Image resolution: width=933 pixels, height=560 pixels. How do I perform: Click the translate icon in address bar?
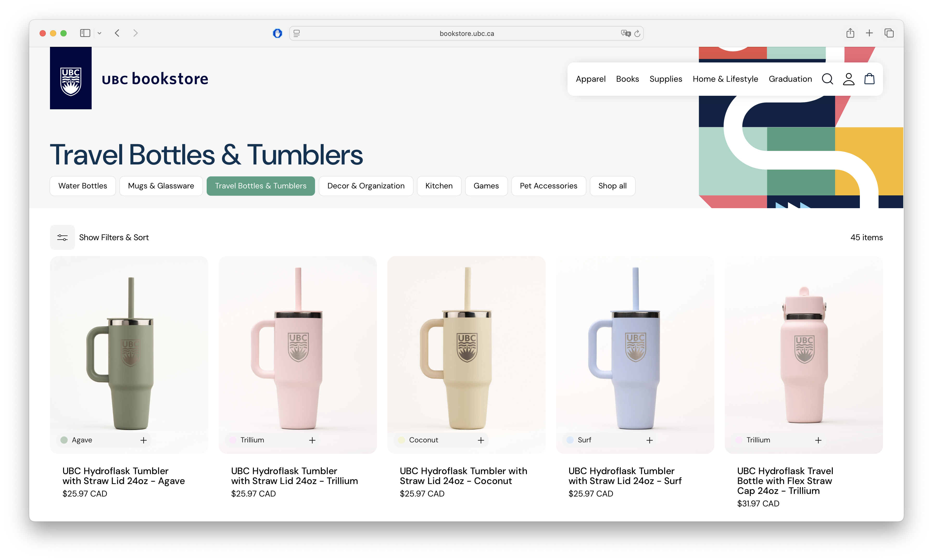(x=625, y=33)
